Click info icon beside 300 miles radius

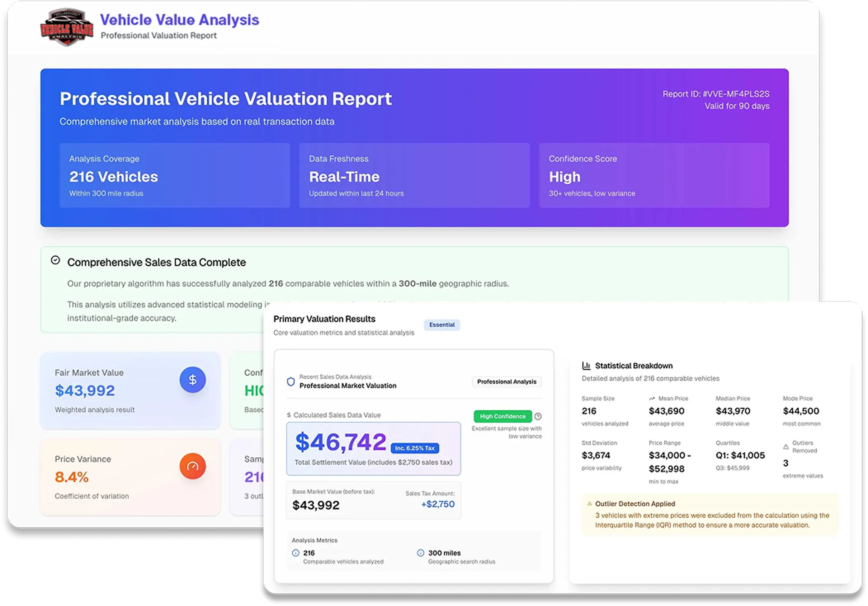pyautogui.click(x=420, y=553)
